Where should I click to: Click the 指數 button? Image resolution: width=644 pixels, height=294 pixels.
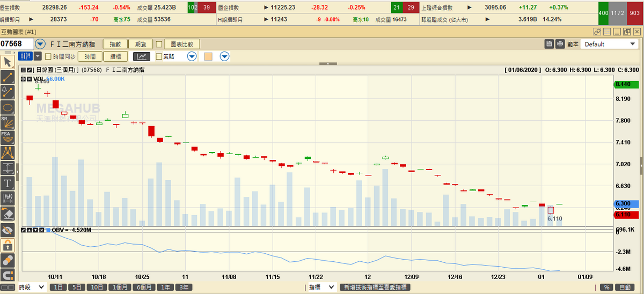115,44
